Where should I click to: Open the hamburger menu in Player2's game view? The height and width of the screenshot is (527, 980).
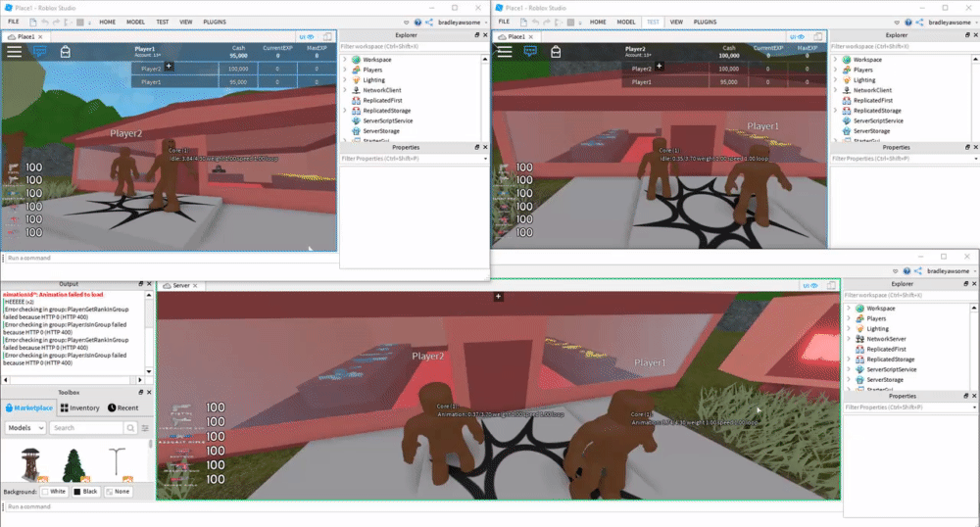505,52
